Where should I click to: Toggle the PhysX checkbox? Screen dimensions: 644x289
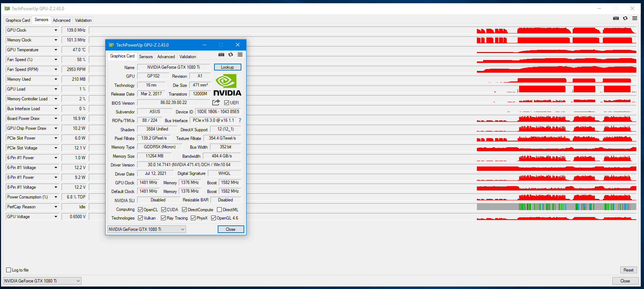193,218
